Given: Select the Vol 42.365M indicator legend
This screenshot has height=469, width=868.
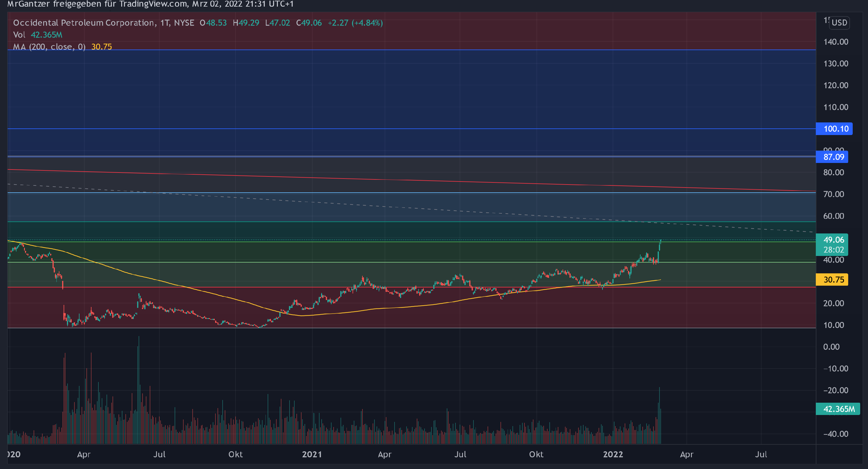Looking at the screenshot, I should point(38,35).
